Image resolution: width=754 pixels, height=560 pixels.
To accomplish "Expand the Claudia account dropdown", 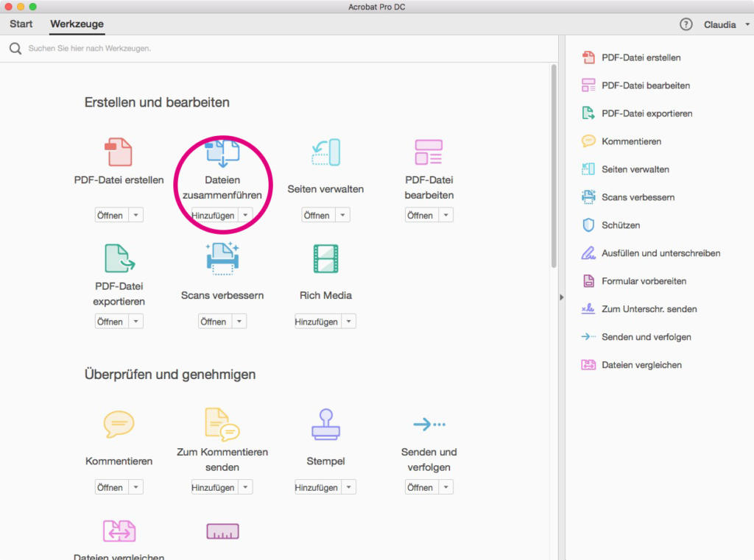I will [x=747, y=24].
